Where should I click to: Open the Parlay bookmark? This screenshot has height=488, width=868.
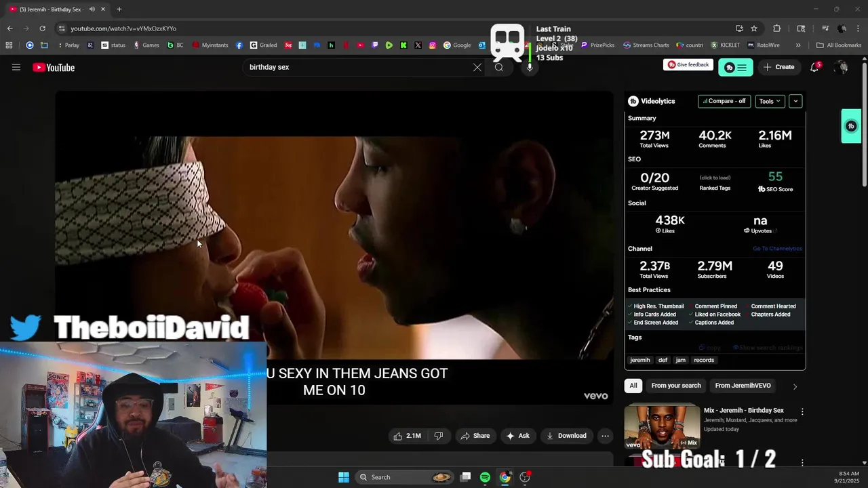tap(68, 45)
